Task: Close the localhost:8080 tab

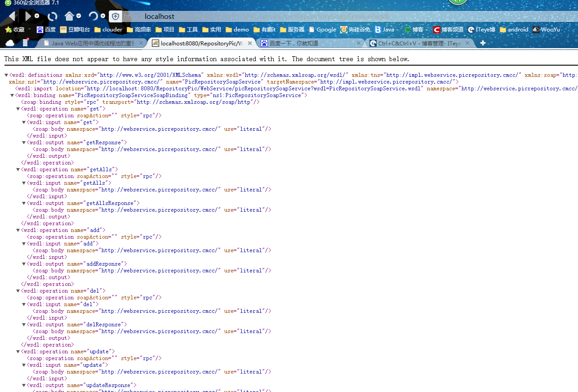Action: [250, 43]
